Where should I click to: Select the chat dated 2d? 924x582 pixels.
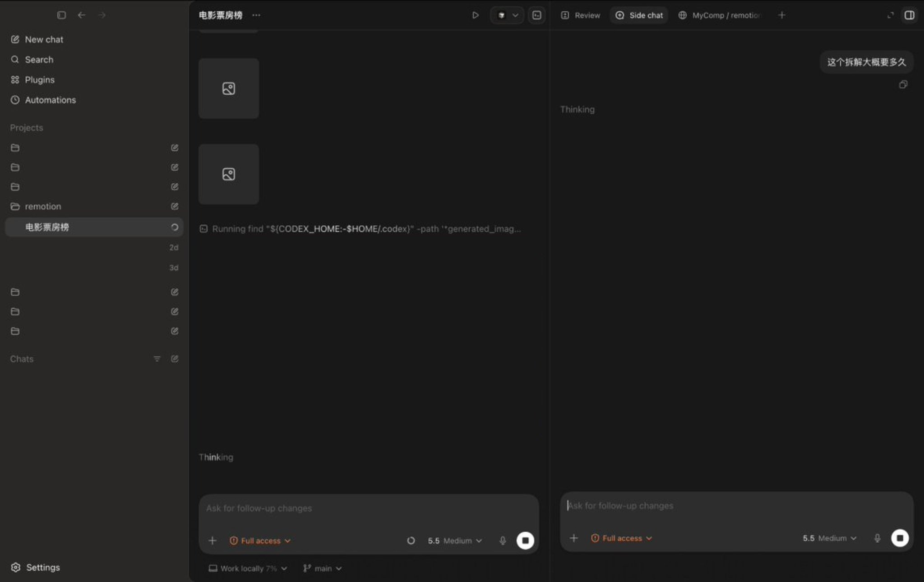[94, 247]
